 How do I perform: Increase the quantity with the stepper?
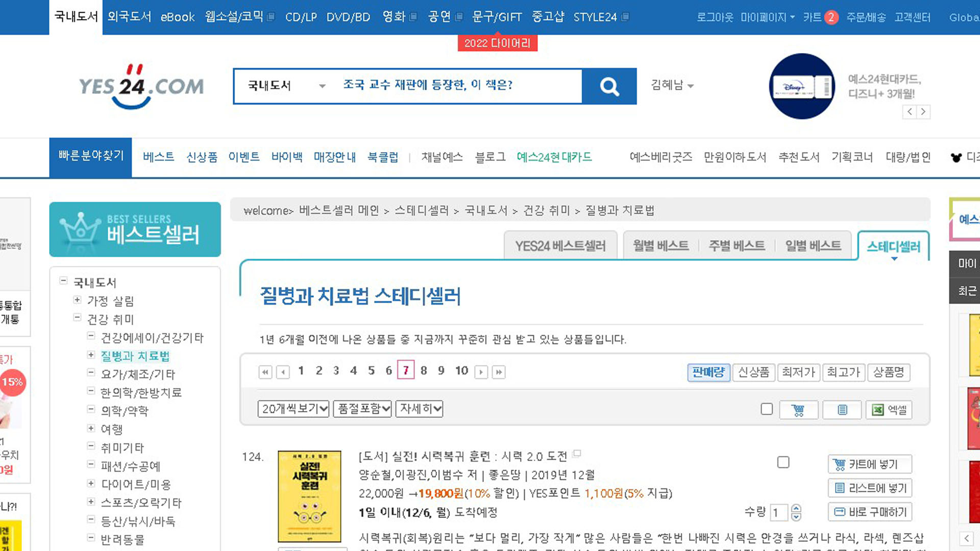pyautogui.click(x=796, y=508)
